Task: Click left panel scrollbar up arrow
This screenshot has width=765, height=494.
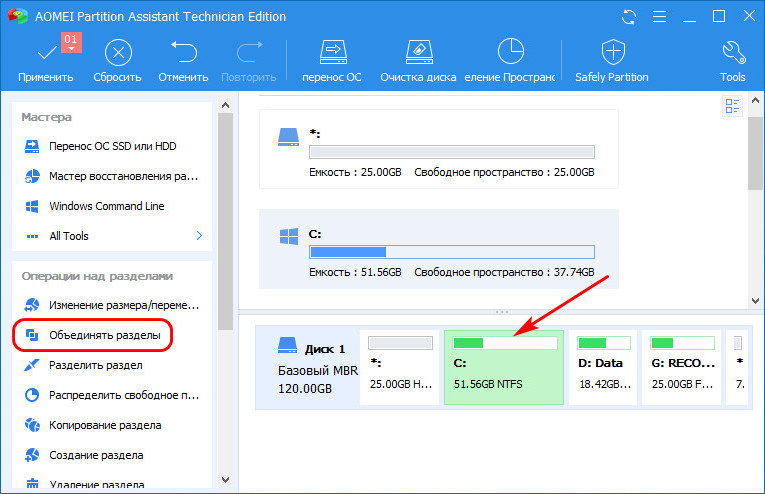Action: [225, 105]
